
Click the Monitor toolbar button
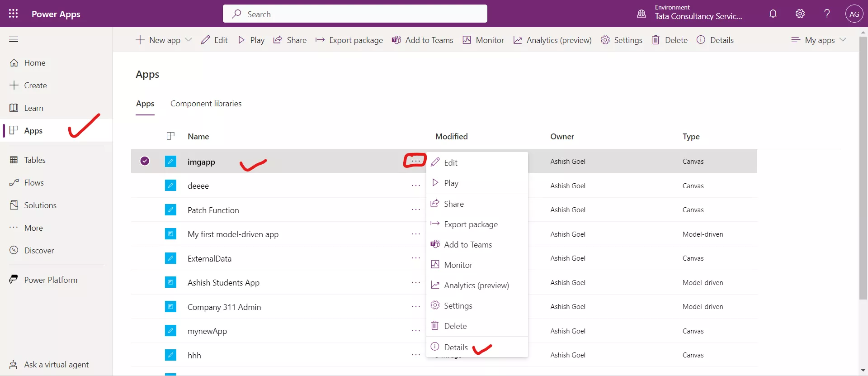(x=483, y=40)
